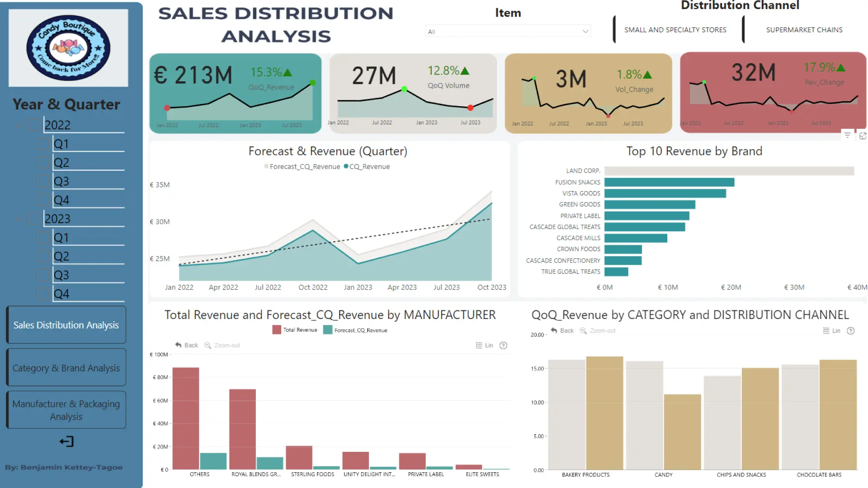The image size is (868, 488).
Task: Check the Q2 checkbox under 2023
Action: coord(43,257)
